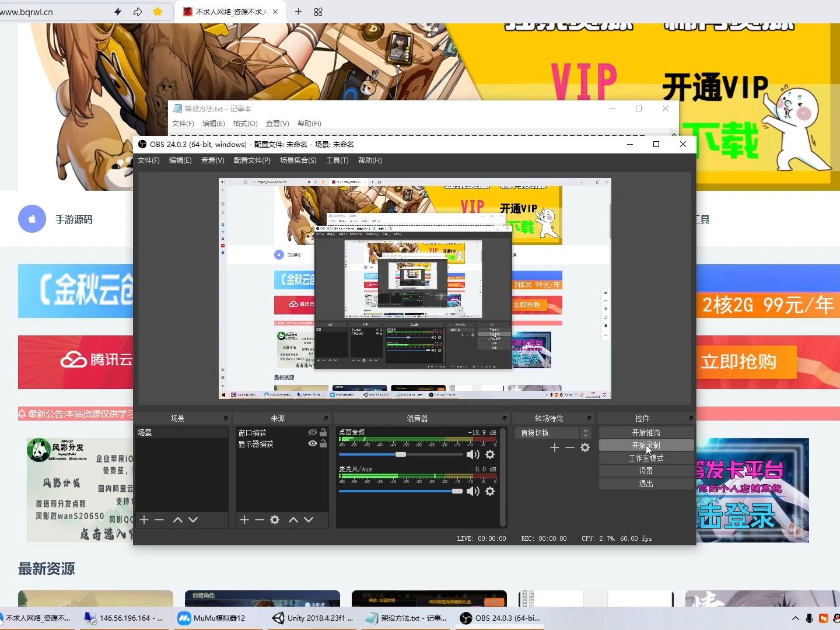
Task: Add a new source with the plus icon
Action: click(x=244, y=520)
